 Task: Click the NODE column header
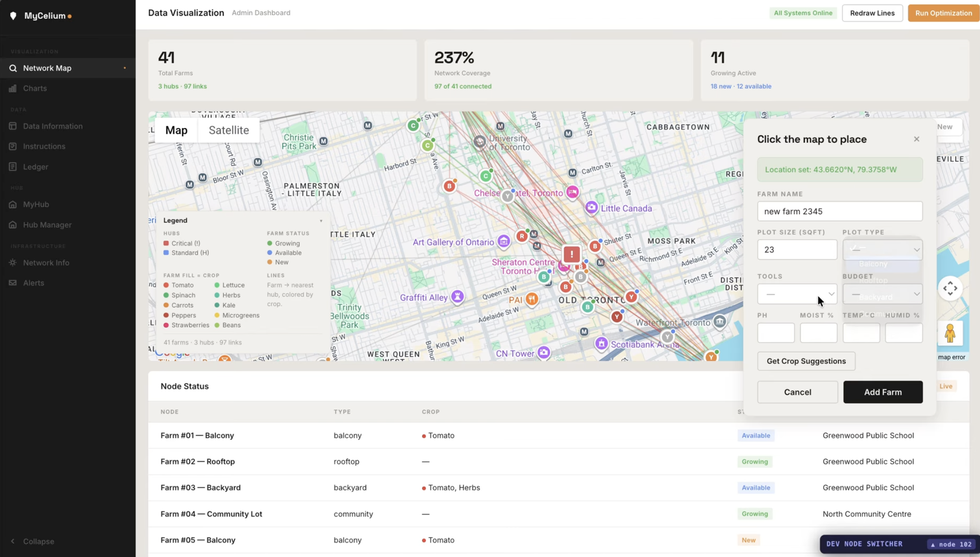169,412
